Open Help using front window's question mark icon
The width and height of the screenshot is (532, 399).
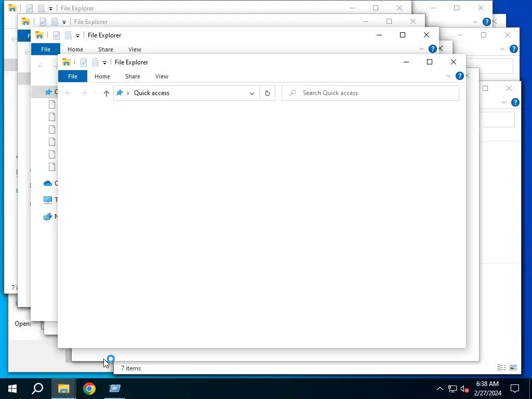click(459, 76)
